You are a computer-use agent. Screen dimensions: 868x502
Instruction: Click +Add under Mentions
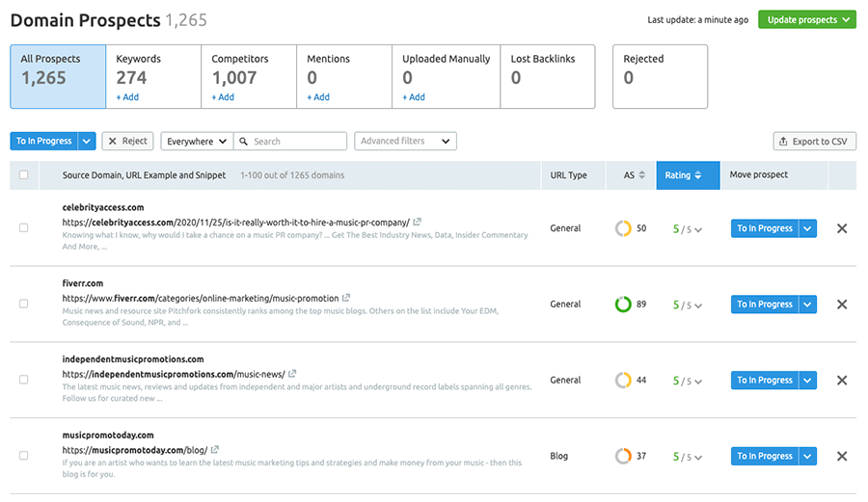point(318,96)
